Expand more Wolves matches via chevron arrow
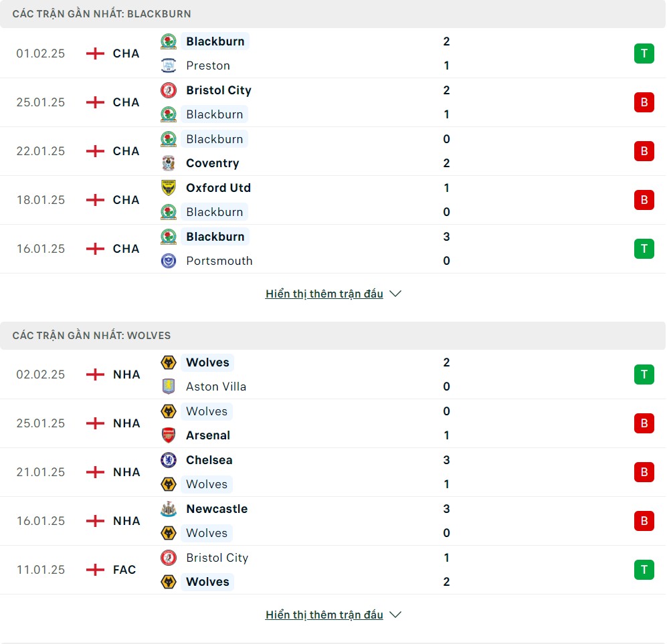Screen dimensions: 667x644 (395, 615)
